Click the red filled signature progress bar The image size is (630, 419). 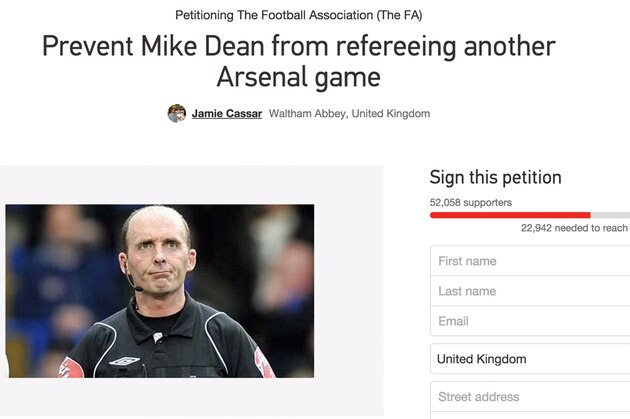click(x=509, y=214)
